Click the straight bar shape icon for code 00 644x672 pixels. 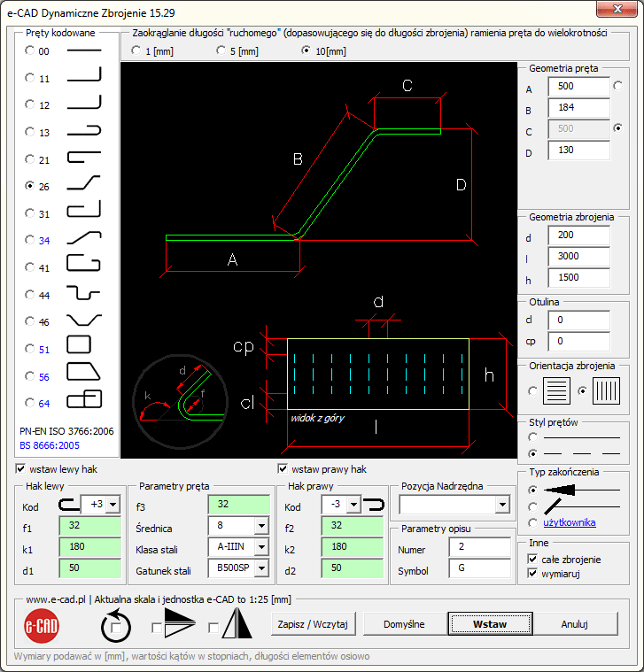point(84,50)
